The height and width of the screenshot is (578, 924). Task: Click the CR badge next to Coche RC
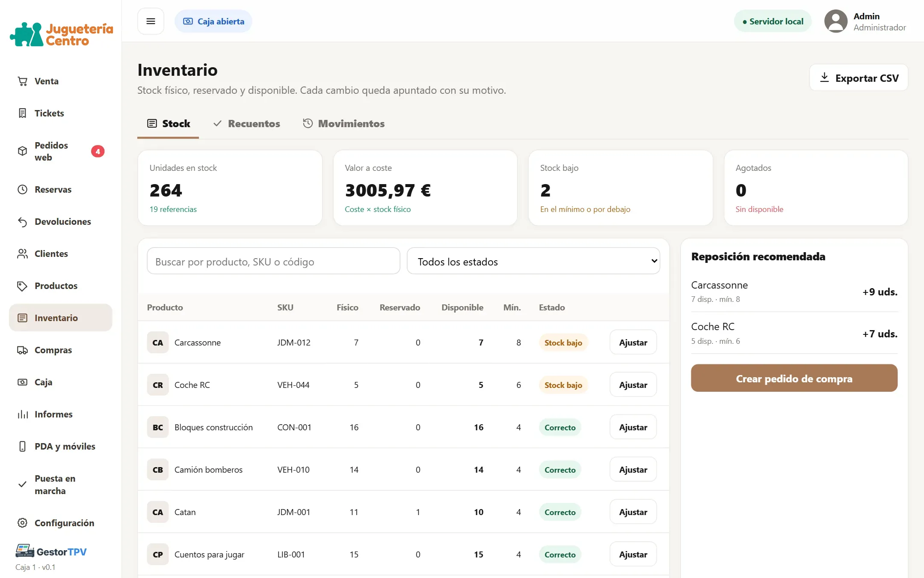click(157, 384)
